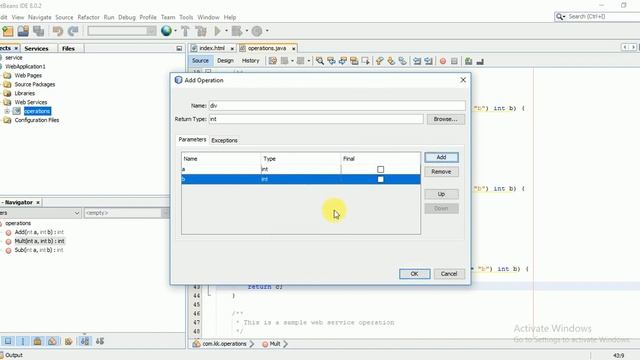The width and height of the screenshot is (640, 360).
Task: Click the Save All toolbar icon
Action: (x=39, y=31)
